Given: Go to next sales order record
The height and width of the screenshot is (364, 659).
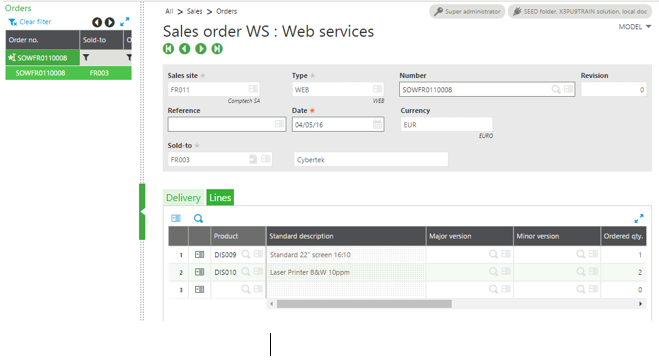Looking at the screenshot, I should pos(201,49).
